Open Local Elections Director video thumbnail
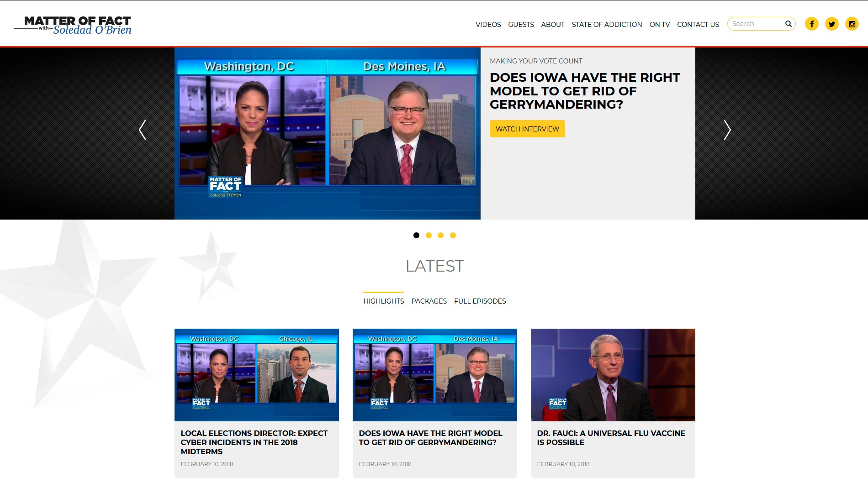 coord(256,375)
